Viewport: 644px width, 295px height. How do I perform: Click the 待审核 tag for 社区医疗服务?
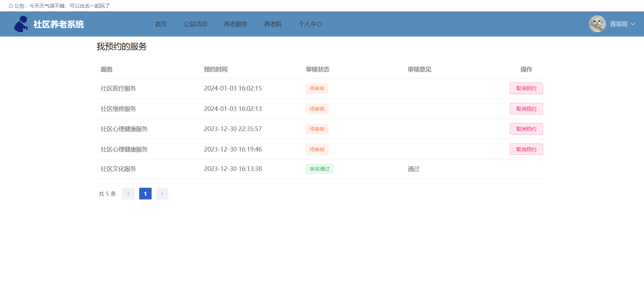tap(317, 88)
